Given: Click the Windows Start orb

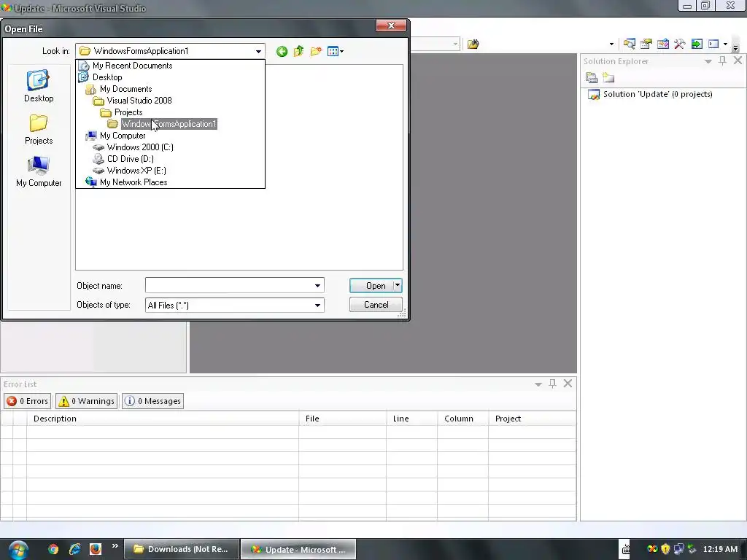Looking at the screenshot, I should (x=18, y=550).
